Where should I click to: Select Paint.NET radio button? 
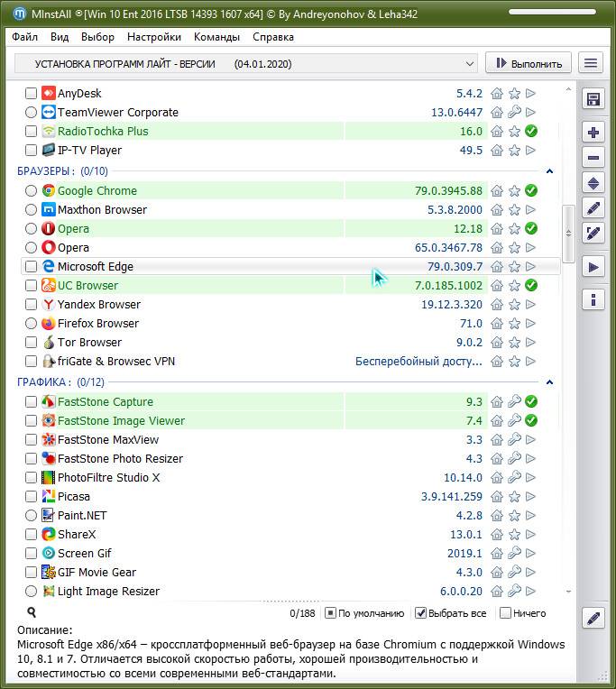pos(31,516)
